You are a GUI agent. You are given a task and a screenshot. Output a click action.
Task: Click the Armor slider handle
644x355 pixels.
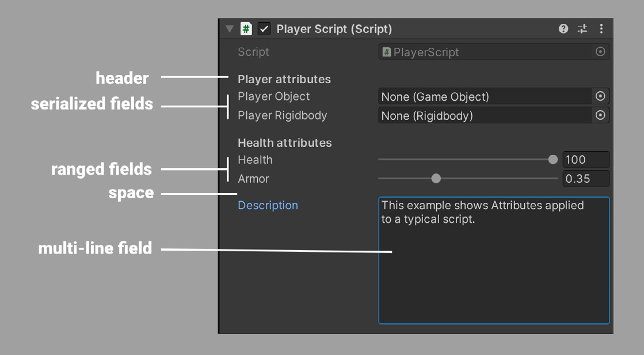pos(436,179)
